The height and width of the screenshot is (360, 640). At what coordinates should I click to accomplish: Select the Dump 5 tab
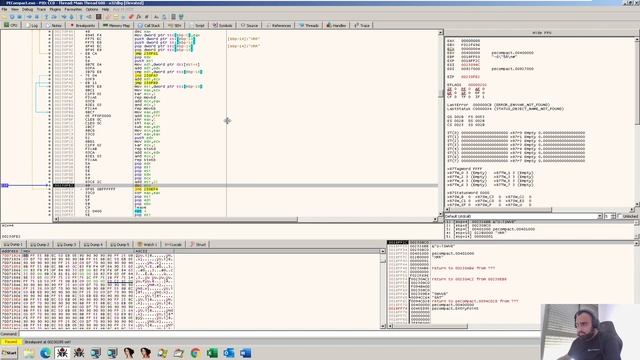click(120, 244)
